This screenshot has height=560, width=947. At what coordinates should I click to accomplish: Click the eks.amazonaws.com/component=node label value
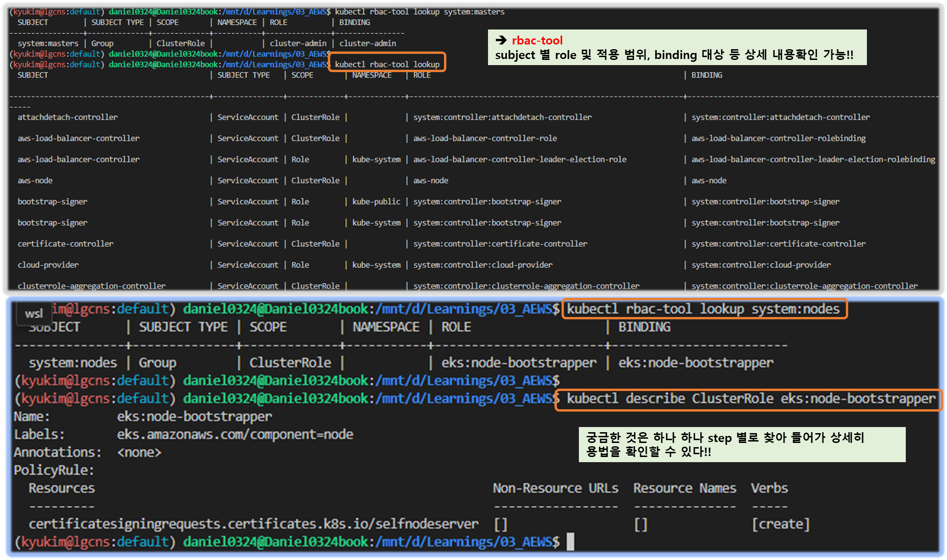click(235, 435)
